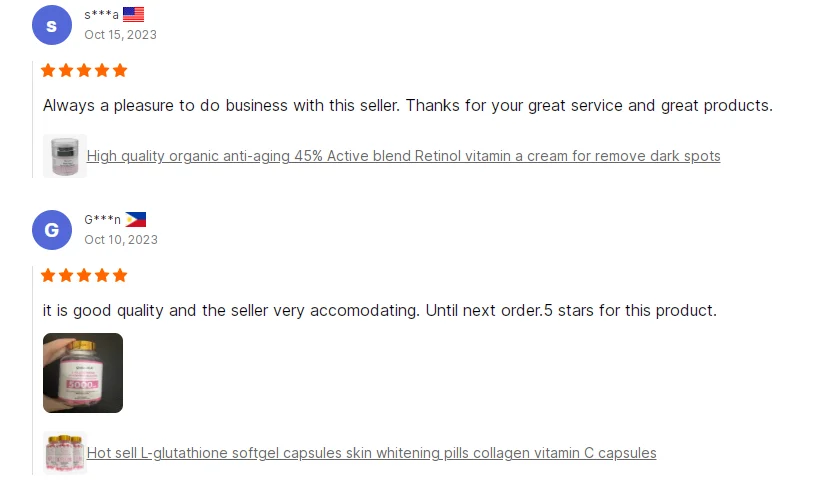Click the reviewer name s***a

coord(101,14)
